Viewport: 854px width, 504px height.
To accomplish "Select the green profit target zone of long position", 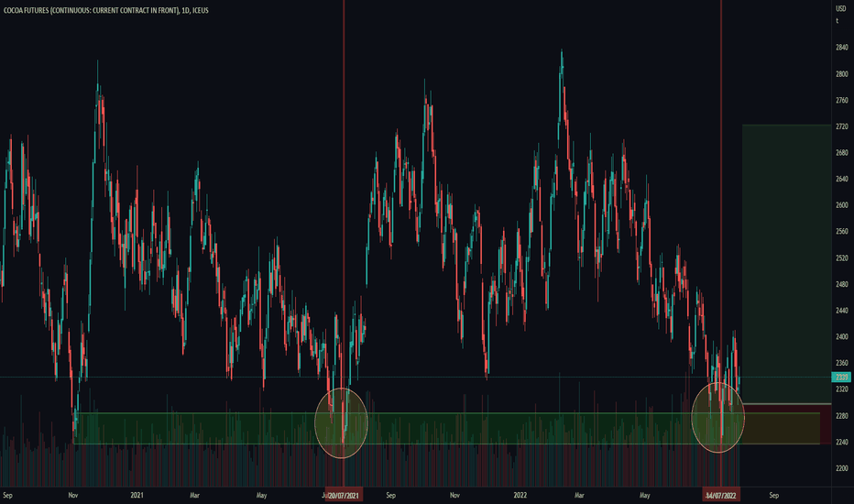I will tap(786, 264).
